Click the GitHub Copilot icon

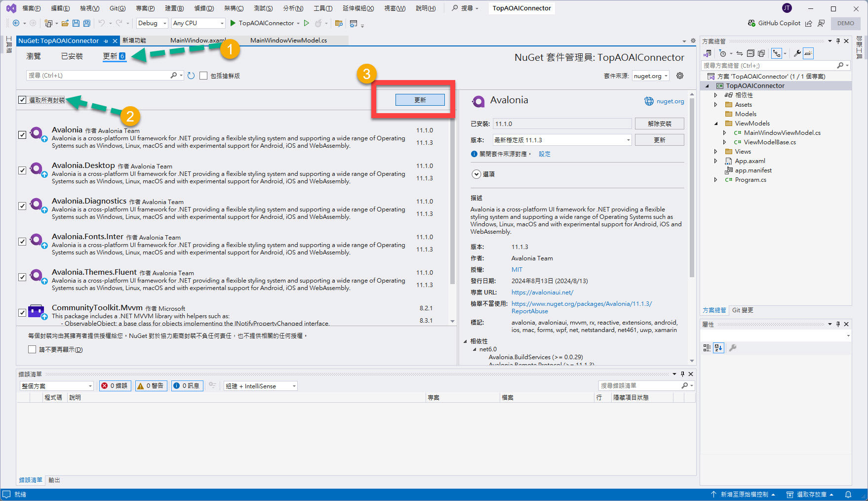click(x=751, y=23)
